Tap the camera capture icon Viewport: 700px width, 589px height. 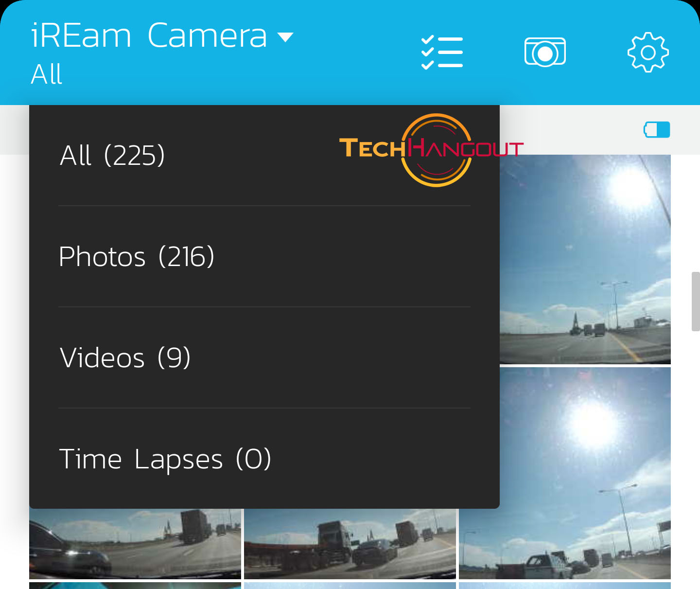[x=545, y=52]
